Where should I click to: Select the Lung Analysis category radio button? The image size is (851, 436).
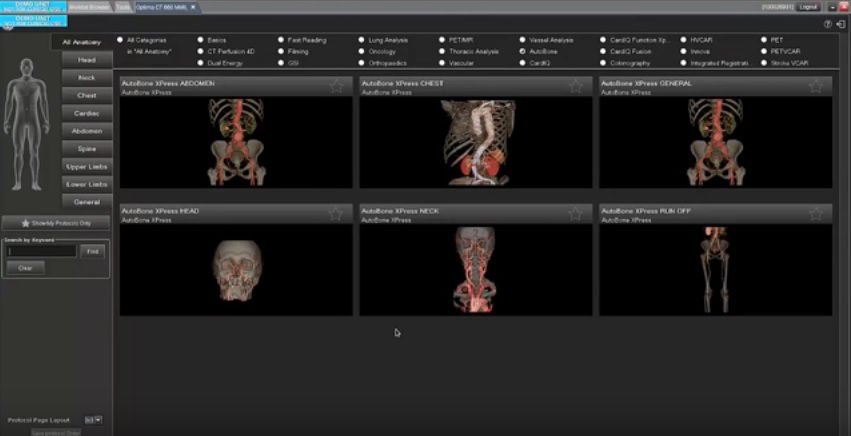click(x=361, y=40)
